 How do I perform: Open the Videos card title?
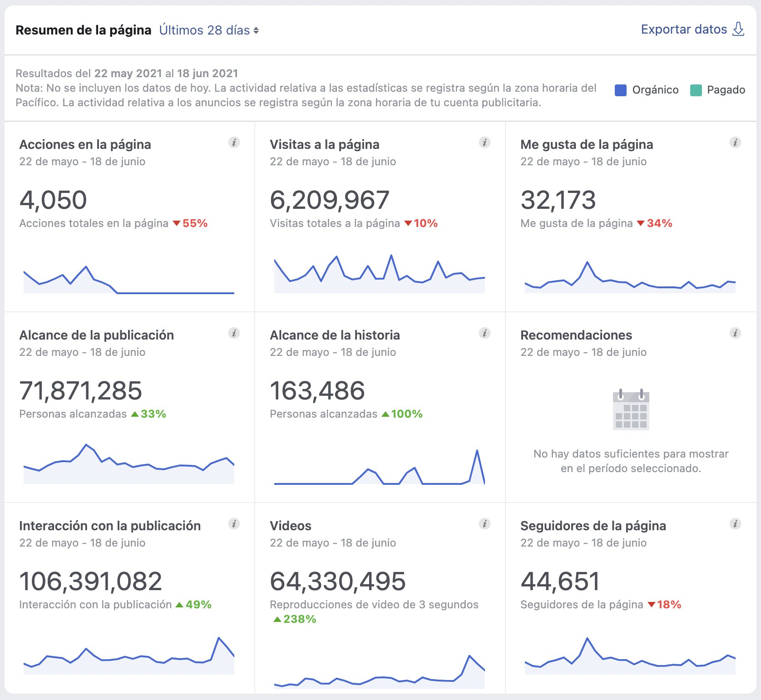pos(291,526)
